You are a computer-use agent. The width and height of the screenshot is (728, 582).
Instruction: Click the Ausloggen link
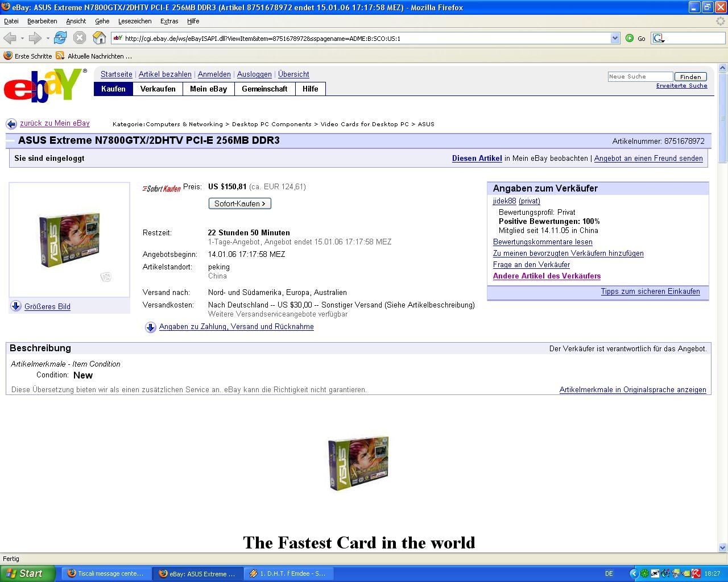pos(254,74)
